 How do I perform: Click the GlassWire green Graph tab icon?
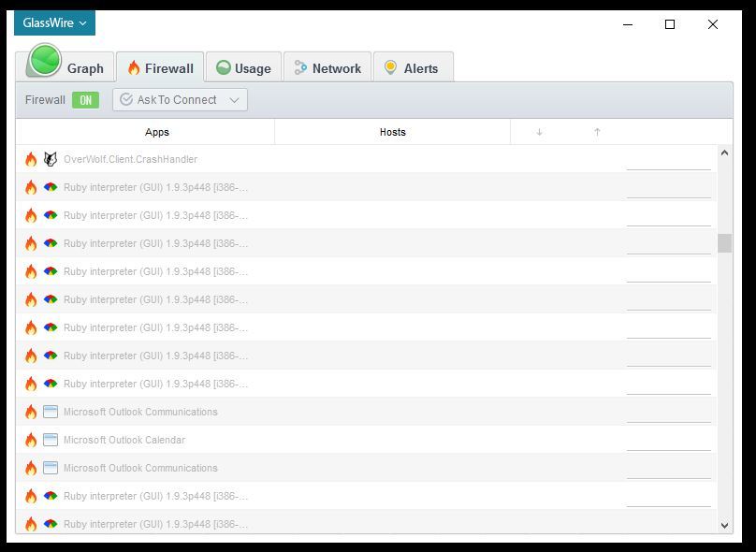(43, 63)
